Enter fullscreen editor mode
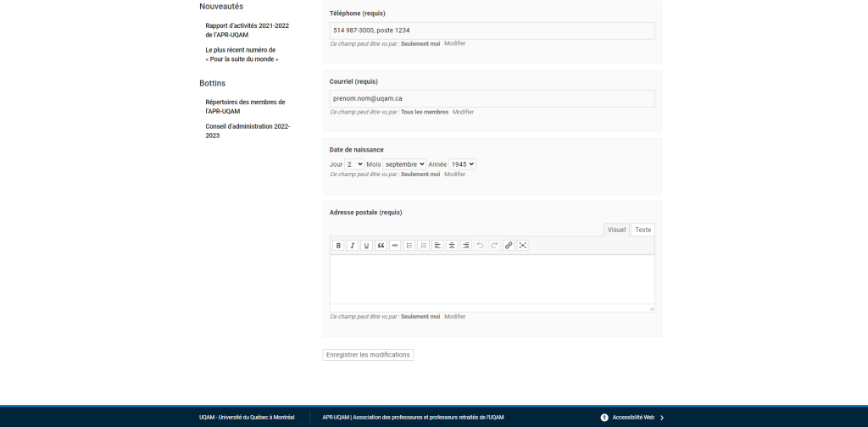Screen dimensions: 868x427 click(x=523, y=245)
